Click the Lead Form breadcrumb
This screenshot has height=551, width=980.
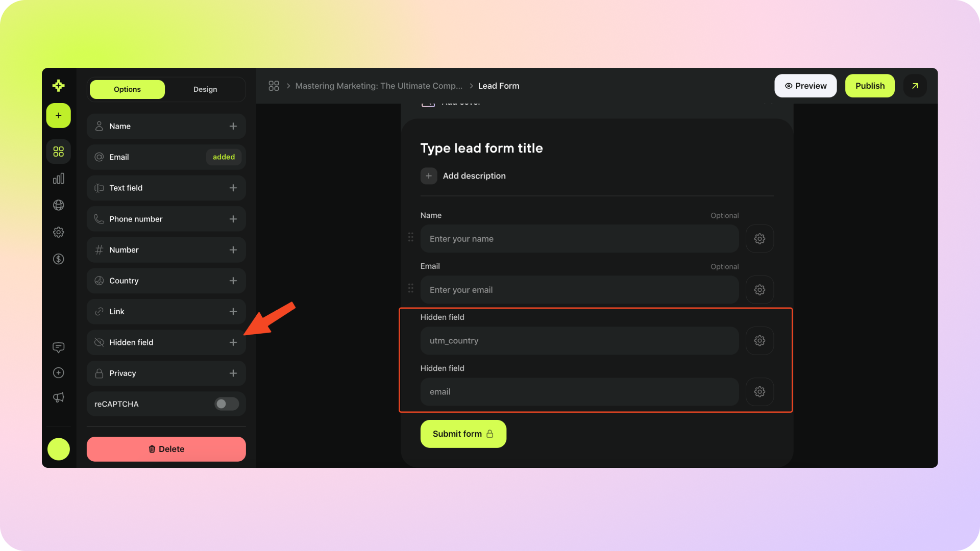point(499,86)
